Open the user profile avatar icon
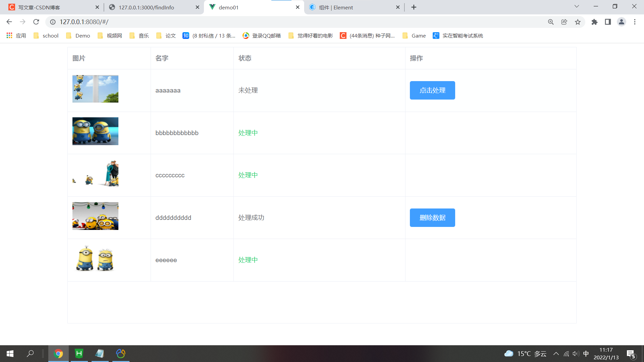Viewport: 644px width, 362px height. 621,22
